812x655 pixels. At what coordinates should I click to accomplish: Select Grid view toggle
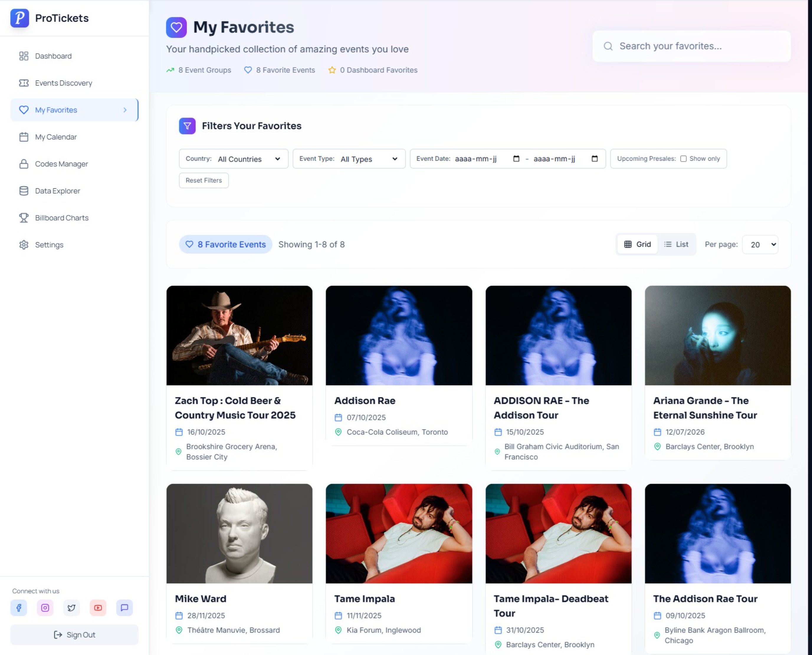[637, 244]
